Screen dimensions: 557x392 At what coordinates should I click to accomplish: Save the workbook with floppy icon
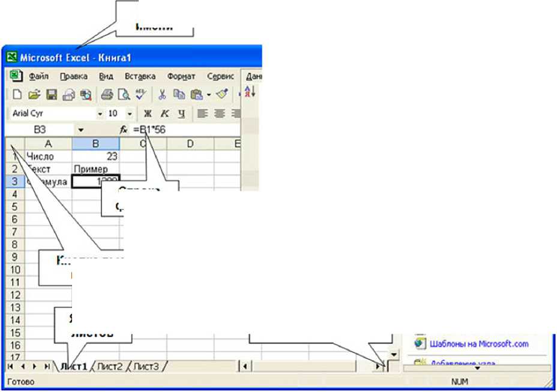click(52, 94)
